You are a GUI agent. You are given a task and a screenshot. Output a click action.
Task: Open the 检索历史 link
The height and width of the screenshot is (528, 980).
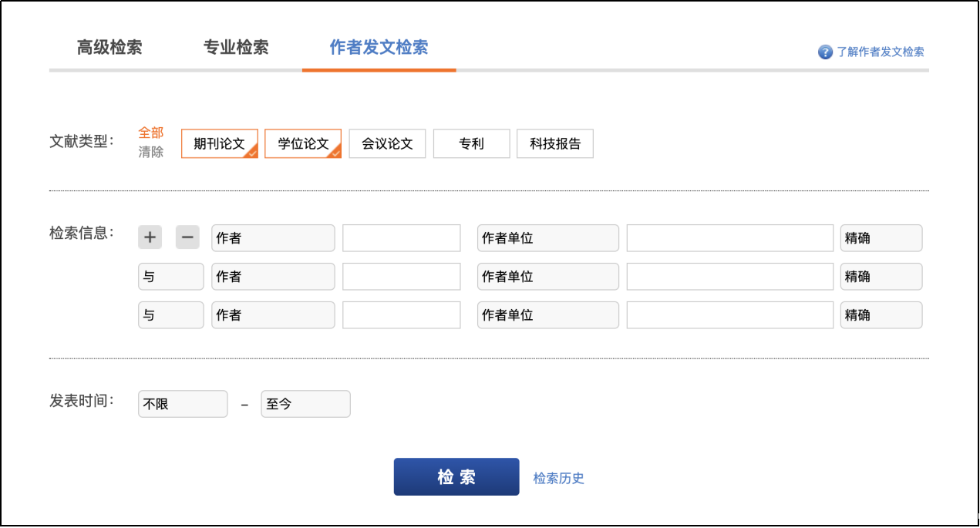558,478
